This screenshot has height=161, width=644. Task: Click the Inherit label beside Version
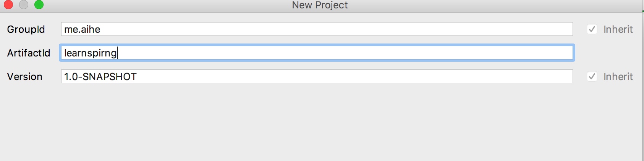point(618,77)
